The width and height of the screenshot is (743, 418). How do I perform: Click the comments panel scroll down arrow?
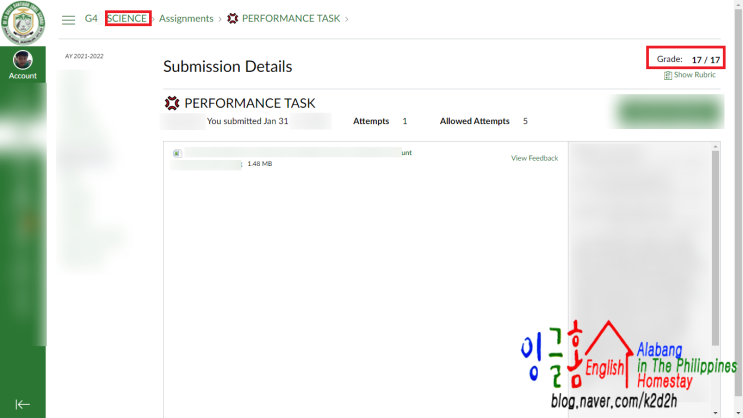715,413
